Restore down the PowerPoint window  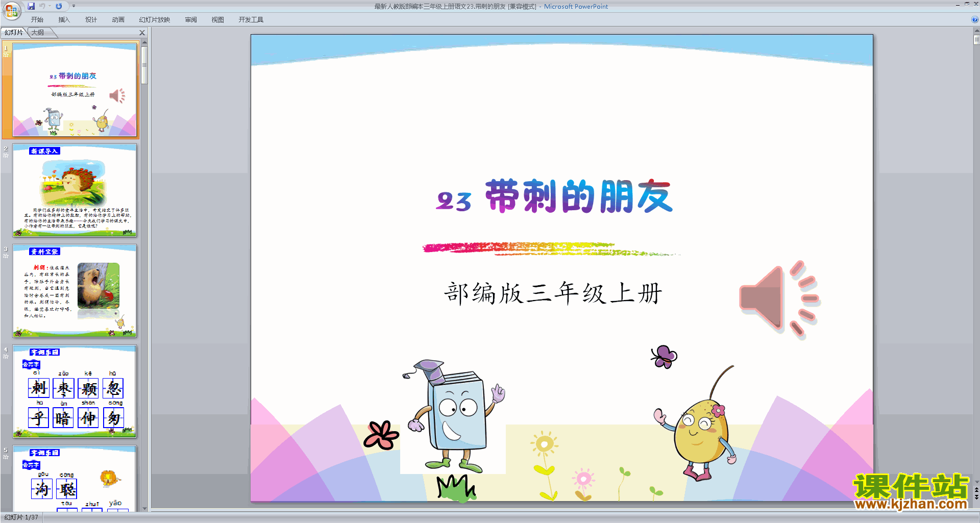[x=967, y=5]
